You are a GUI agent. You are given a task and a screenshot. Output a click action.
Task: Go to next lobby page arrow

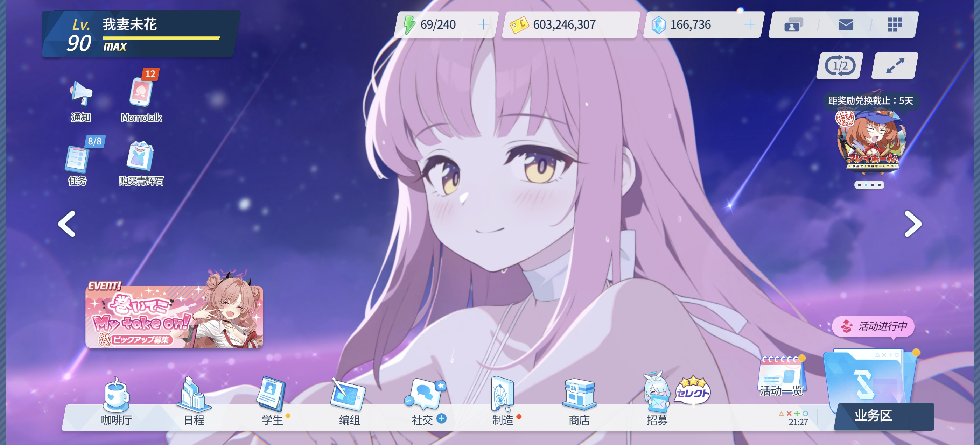coord(913,224)
